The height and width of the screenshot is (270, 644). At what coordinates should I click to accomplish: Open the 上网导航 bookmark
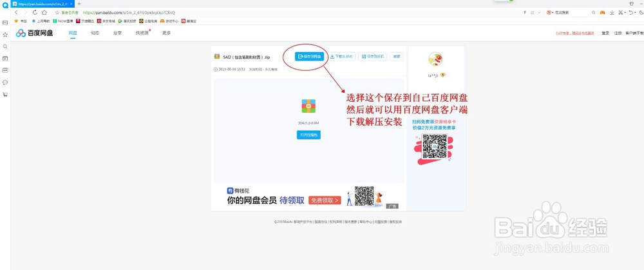[41, 21]
